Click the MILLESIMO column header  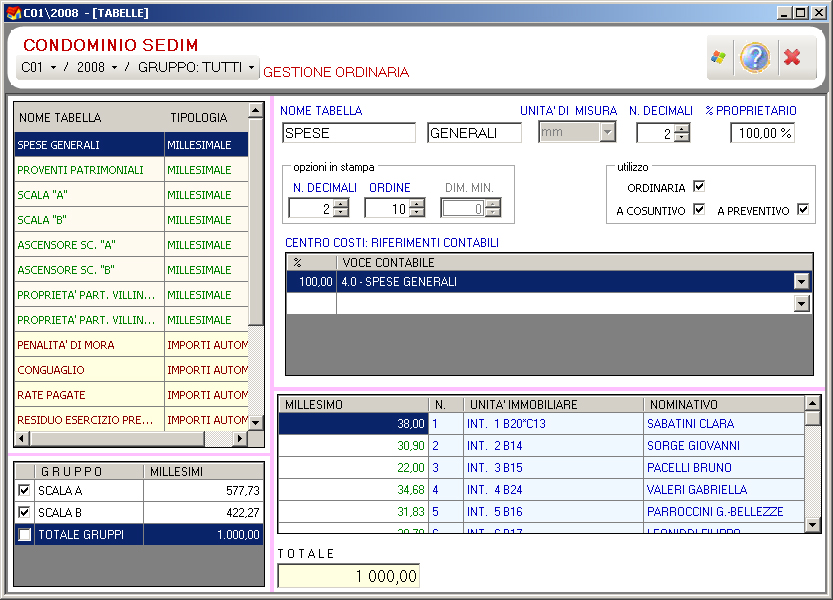[353, 404]
